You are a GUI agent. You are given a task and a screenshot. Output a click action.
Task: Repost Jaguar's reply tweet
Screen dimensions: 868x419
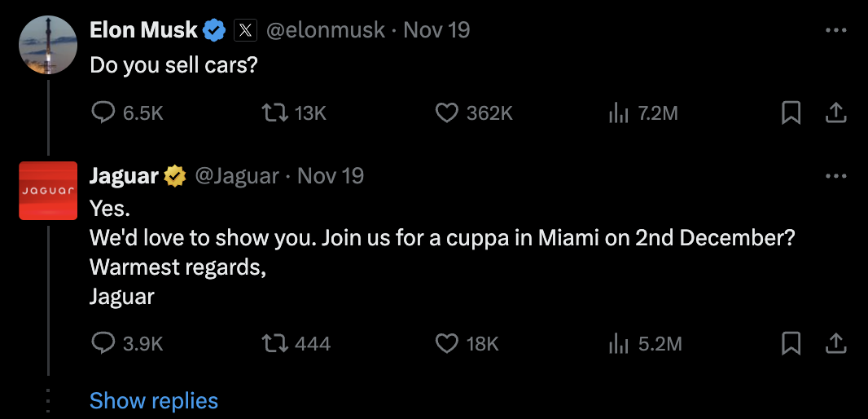(x=277, y=343)
